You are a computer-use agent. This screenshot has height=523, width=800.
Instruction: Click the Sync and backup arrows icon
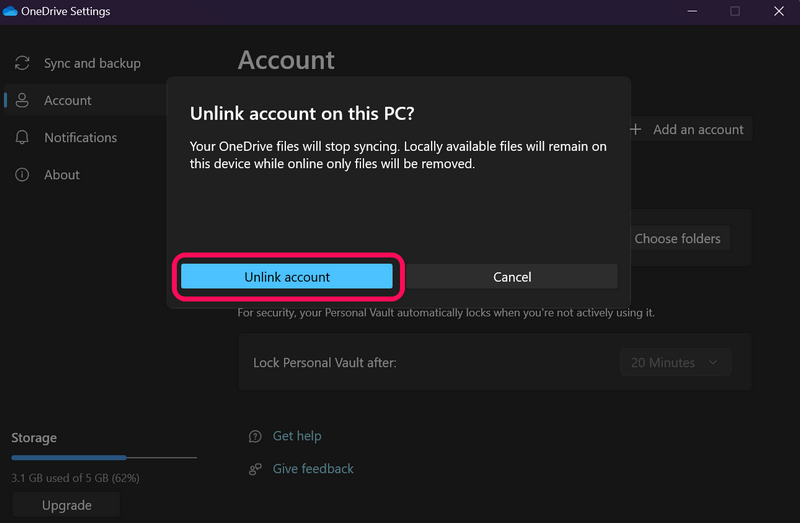click(x=22, y=63)
